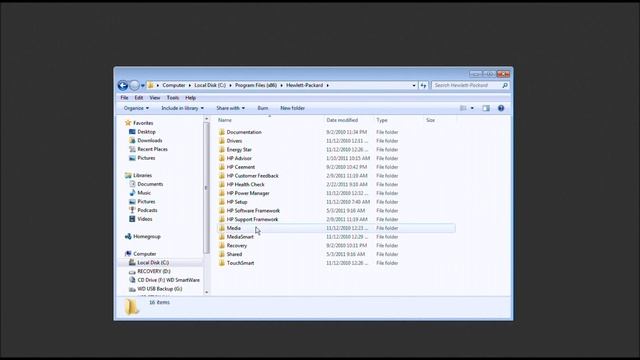Viewport: 640px width, 360px height.
Task: Click the HP Health Check folder icon
Action: [x=222, y=184]
